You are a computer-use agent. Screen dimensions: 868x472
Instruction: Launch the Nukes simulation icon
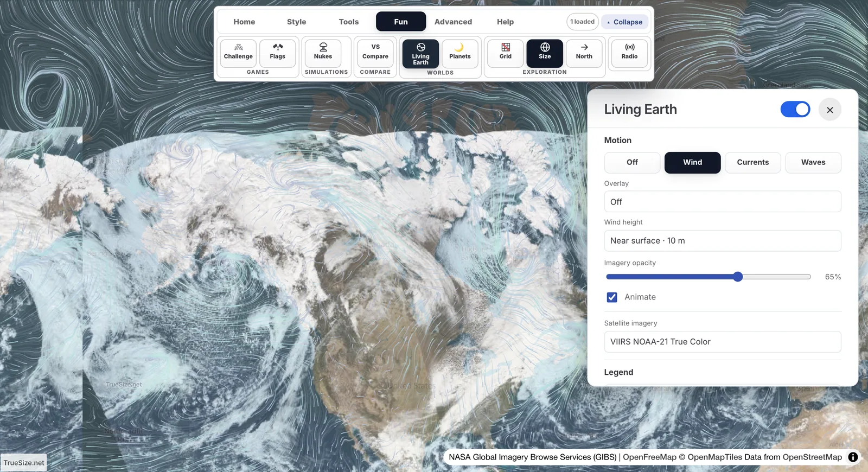pos(323,53)
